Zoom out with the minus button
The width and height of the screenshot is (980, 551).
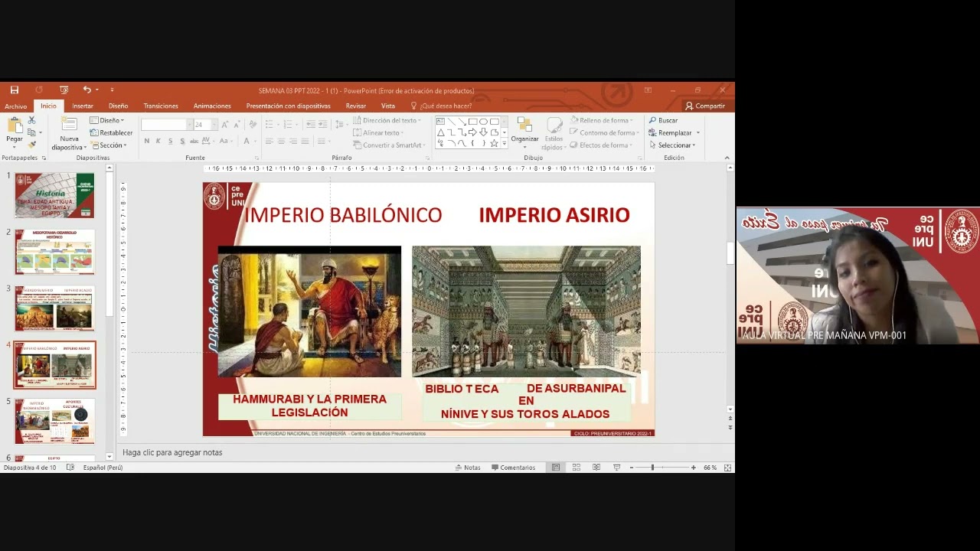click(x=632, y=468)
